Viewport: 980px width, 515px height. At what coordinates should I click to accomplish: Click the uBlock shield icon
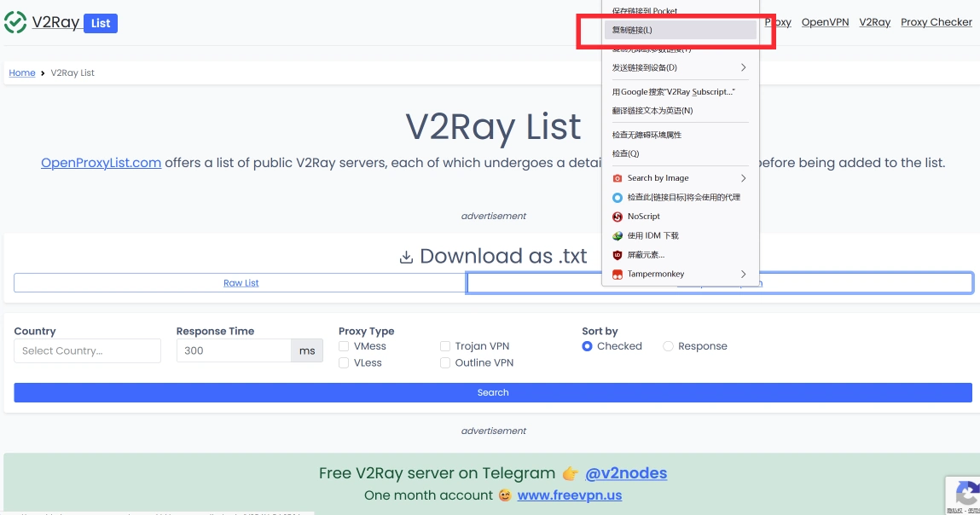pos(617,255)
